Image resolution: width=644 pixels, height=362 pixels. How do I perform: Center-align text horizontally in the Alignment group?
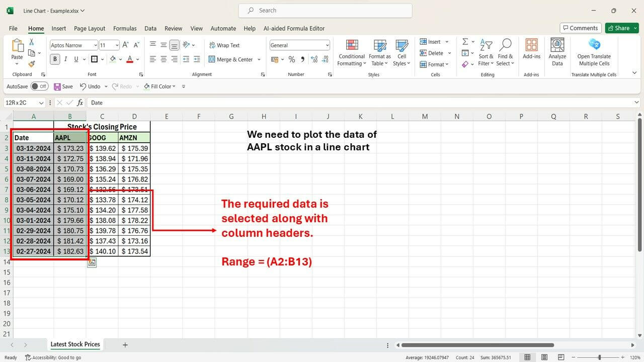pyautogui.click(x=164, y=59)
